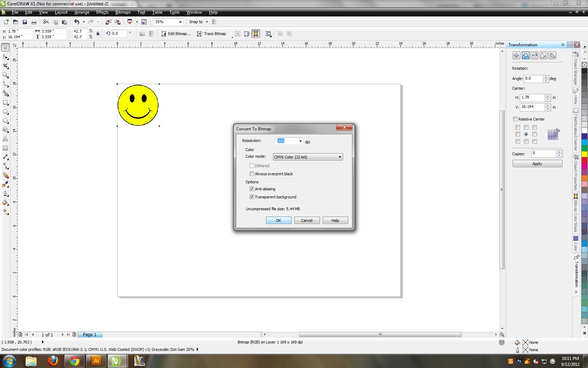
Task: Switch to Skew transformation mode icon
Action: 552,55
